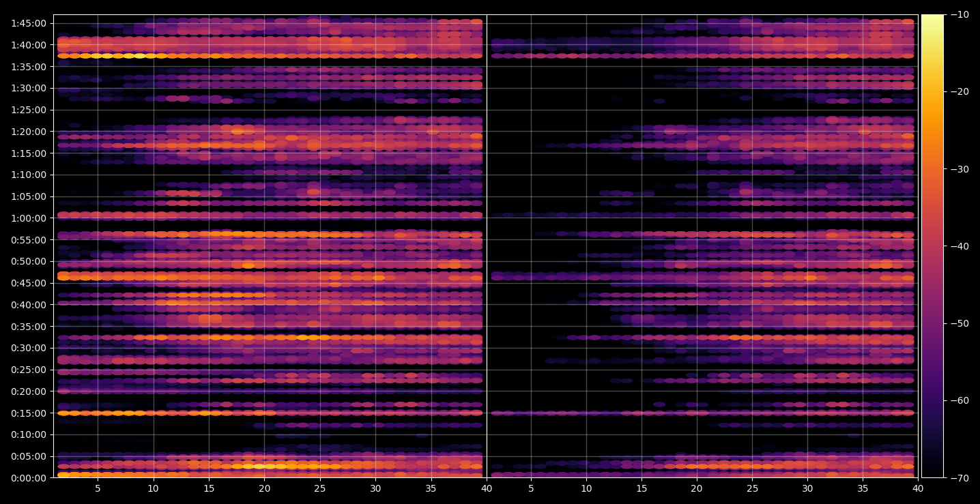Click x-axis label 5 under the right plot
Viewport: 980px width, 504px height.
click(x=530, y=488)
